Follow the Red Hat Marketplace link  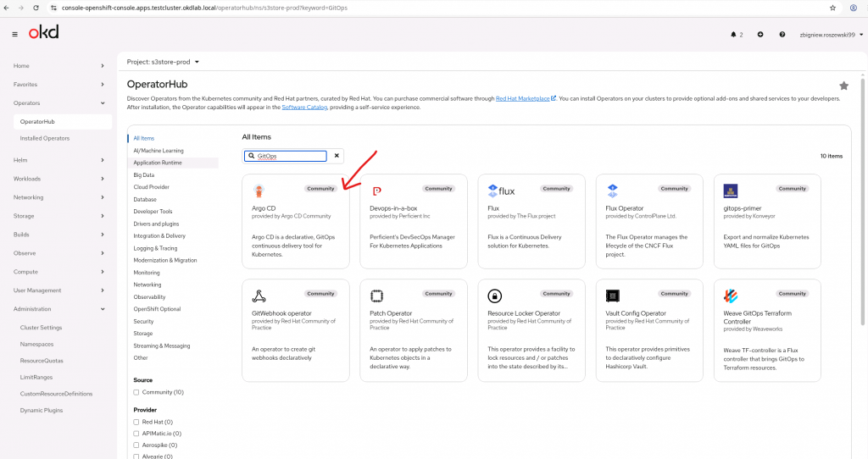pos(525,98)
